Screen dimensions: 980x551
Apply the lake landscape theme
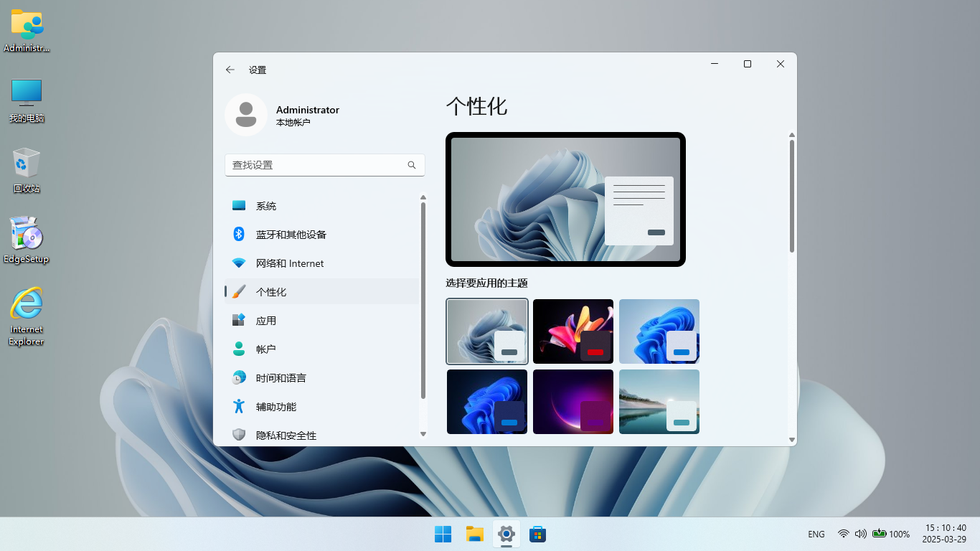[659, 402]
